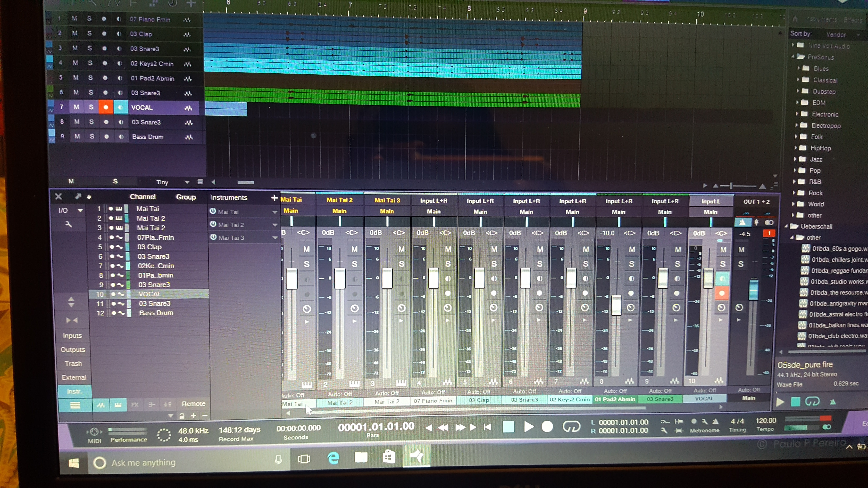868x488 pixels.
Task: Return to zero with transport button
Action: coord(488,427)
